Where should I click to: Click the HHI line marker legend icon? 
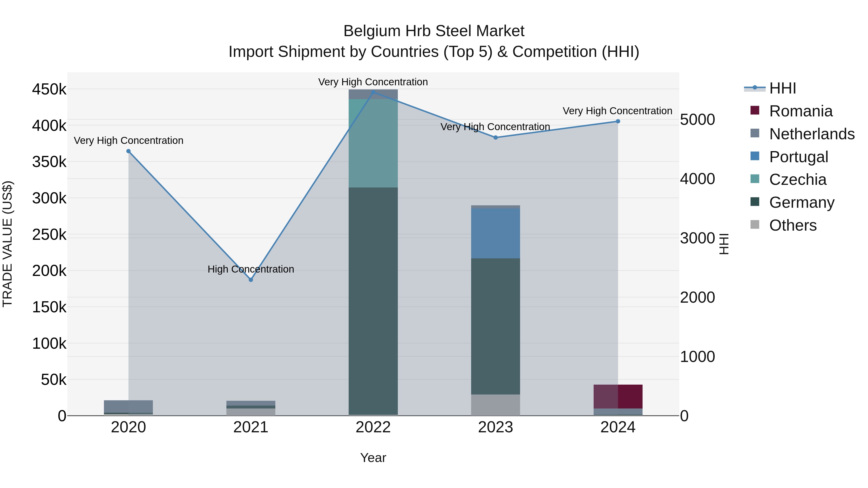tap(755, 88)
